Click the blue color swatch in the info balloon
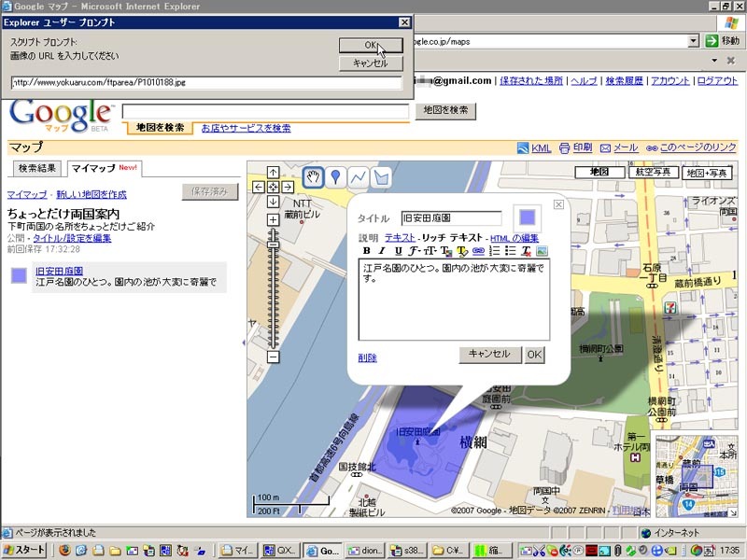 click(x=527, y=217)
